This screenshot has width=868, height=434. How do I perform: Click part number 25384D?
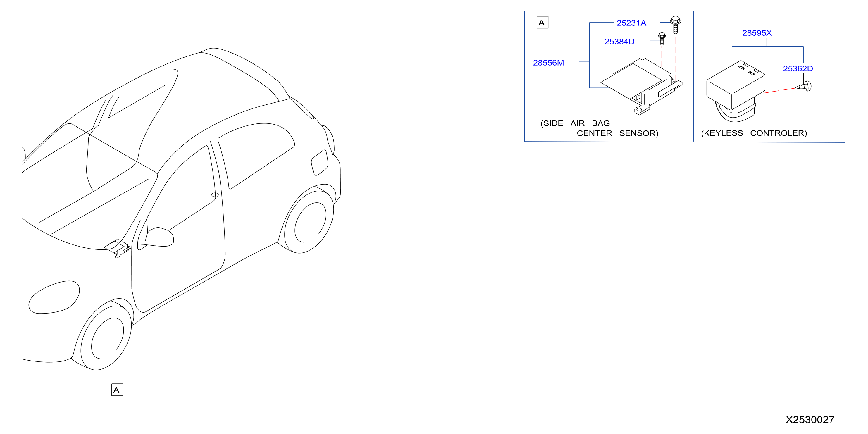point(619,42)
